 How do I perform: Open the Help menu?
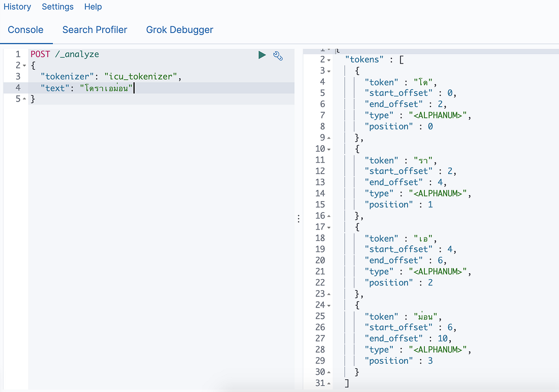(93, 7)
